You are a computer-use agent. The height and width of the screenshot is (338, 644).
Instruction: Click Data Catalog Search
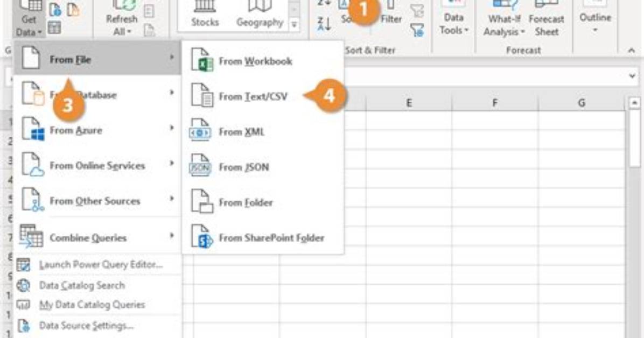pyautogui.click(x=97, y=285)
